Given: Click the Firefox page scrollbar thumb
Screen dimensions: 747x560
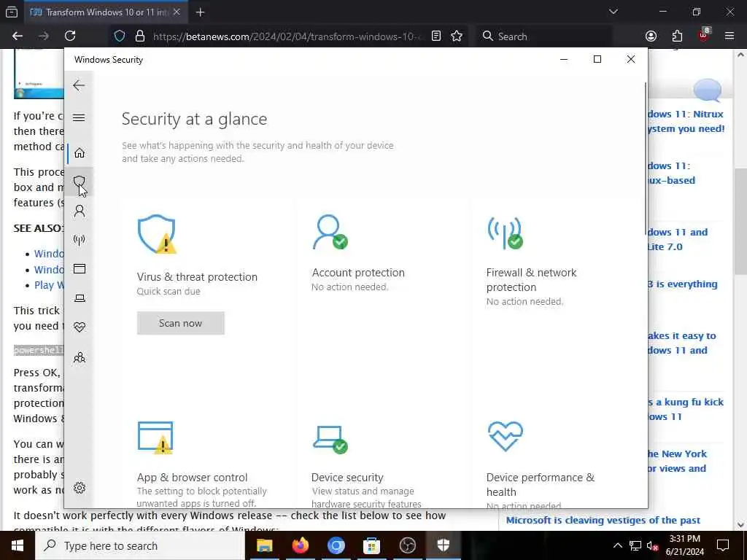Looking at the screenshot, I should [x=740, y=222].
